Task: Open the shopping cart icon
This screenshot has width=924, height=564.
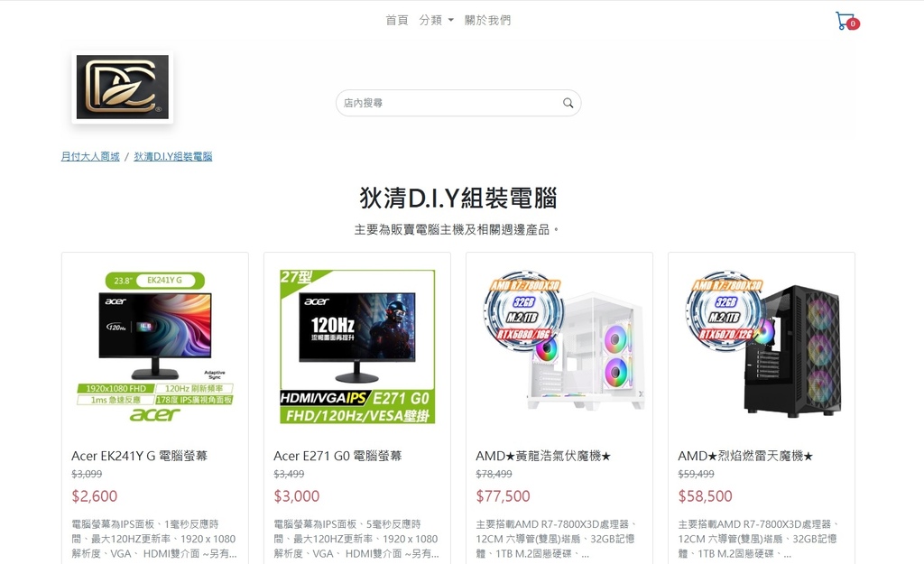Action: (x=846, y=21)
